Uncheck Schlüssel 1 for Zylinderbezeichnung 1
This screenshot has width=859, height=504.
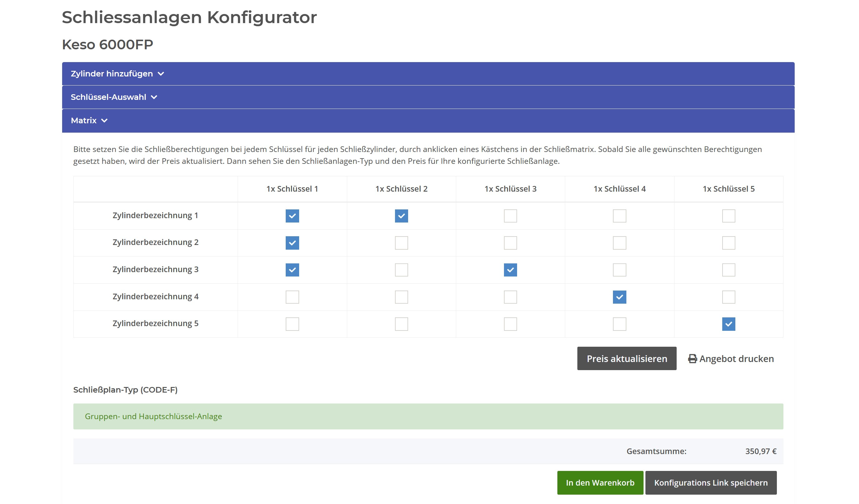tap(292, 216)
